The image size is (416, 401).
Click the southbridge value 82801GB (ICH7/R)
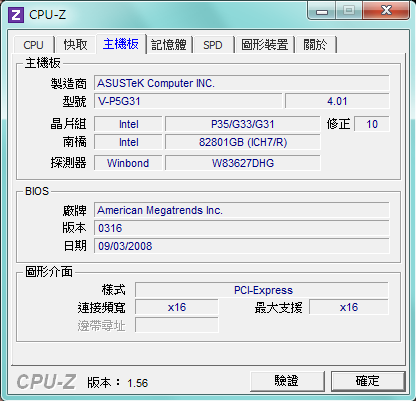tap(243, 142)
